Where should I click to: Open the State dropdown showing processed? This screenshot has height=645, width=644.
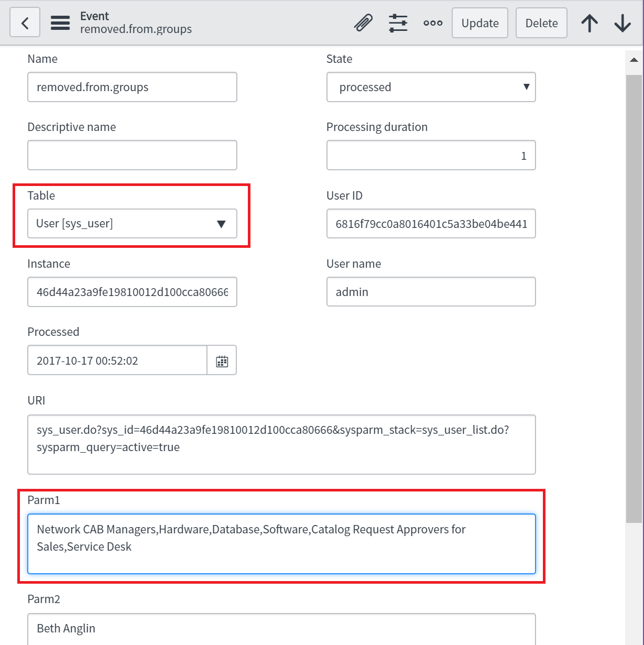(x=431, y=87)
